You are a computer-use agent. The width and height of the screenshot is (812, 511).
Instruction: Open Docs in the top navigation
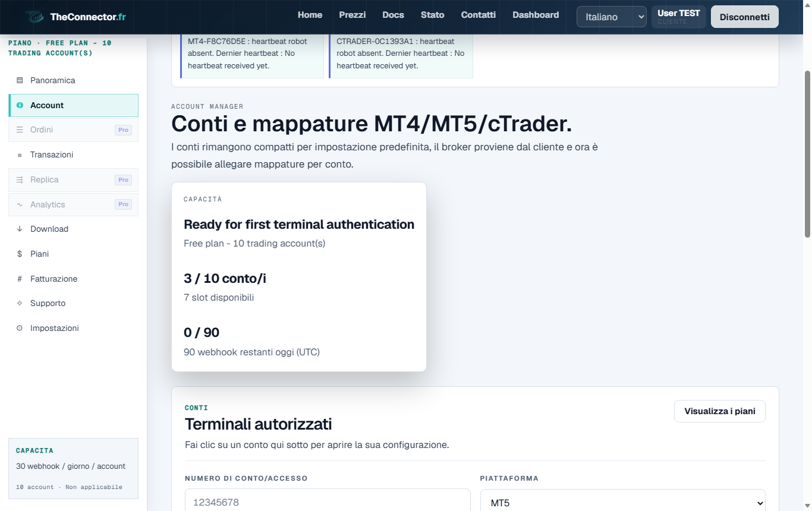coord(393,15)
